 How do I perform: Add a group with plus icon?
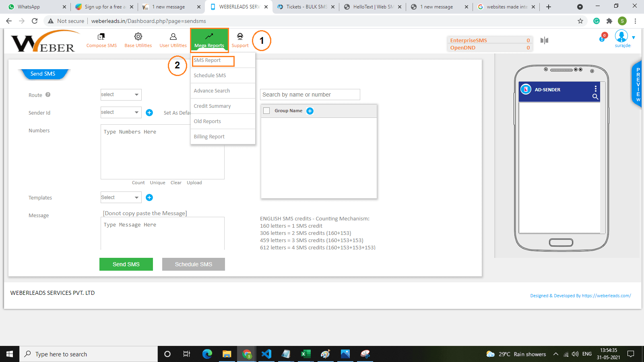coord(310,111)
